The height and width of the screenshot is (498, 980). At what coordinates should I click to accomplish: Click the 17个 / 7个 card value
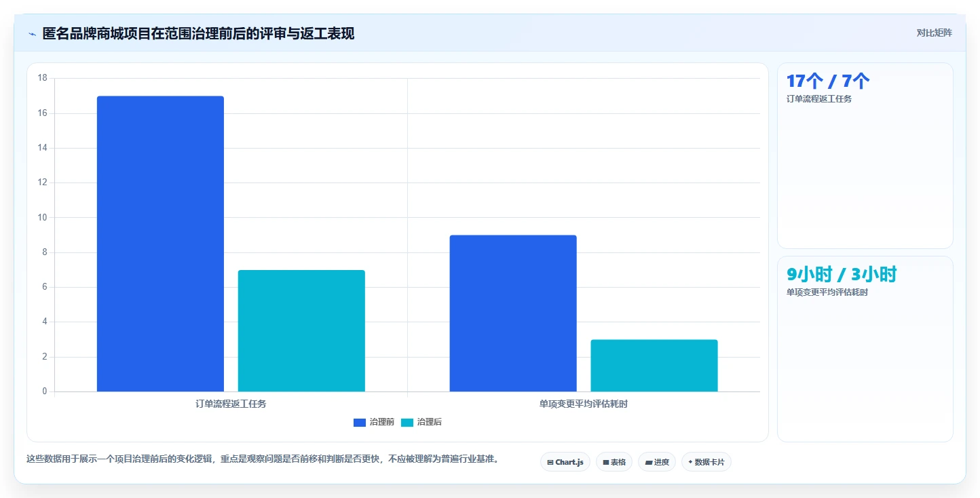[828, 81]
